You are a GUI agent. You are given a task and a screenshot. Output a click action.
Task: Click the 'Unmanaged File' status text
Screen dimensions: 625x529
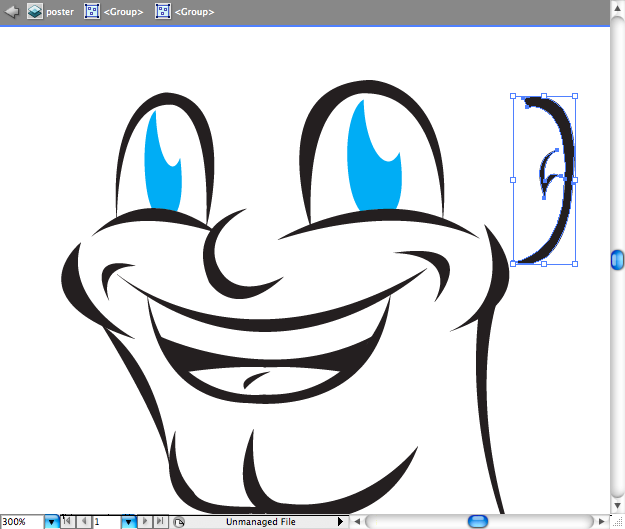(261, 522)
